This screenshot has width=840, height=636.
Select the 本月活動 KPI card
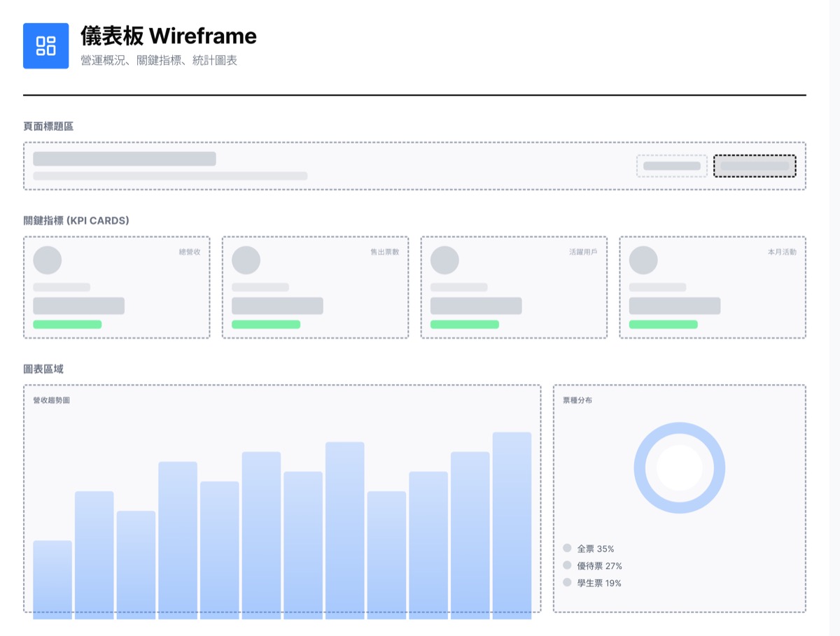tap(713, 288)
